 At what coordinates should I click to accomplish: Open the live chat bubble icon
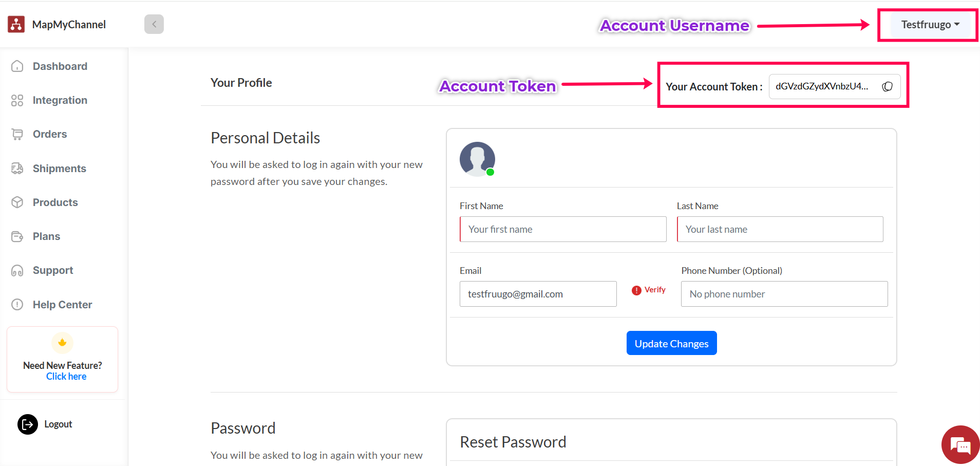[x=960, y=445]
